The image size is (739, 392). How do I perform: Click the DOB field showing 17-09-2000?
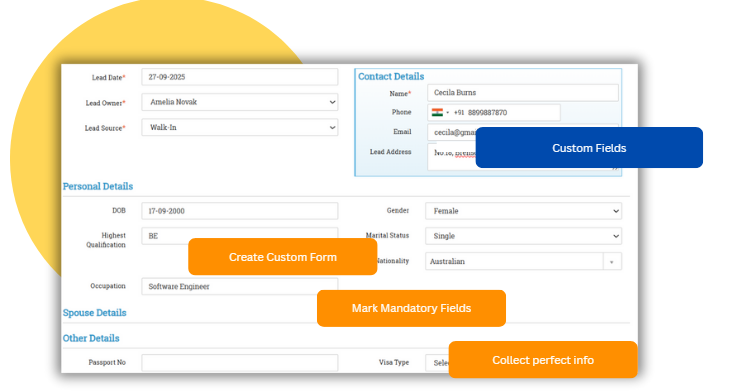coord(239,211)
